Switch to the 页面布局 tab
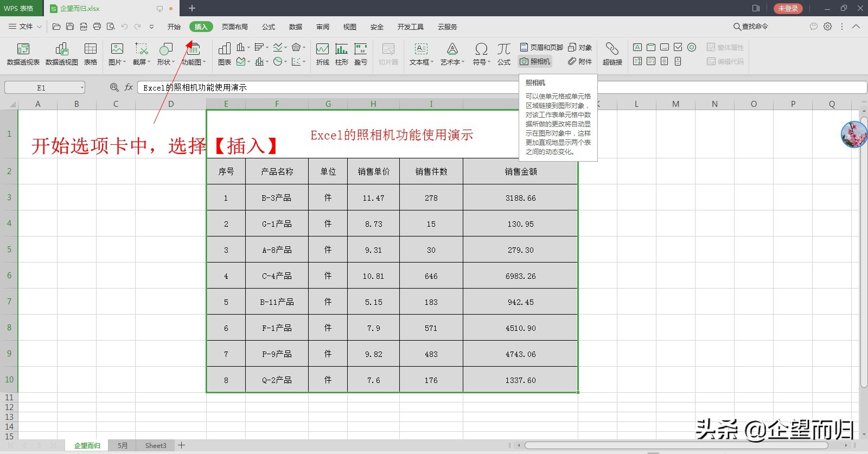 click(x=234, y=27)
